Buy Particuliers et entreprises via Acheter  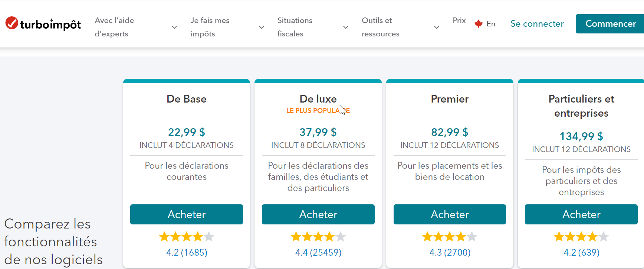(581, 214)
